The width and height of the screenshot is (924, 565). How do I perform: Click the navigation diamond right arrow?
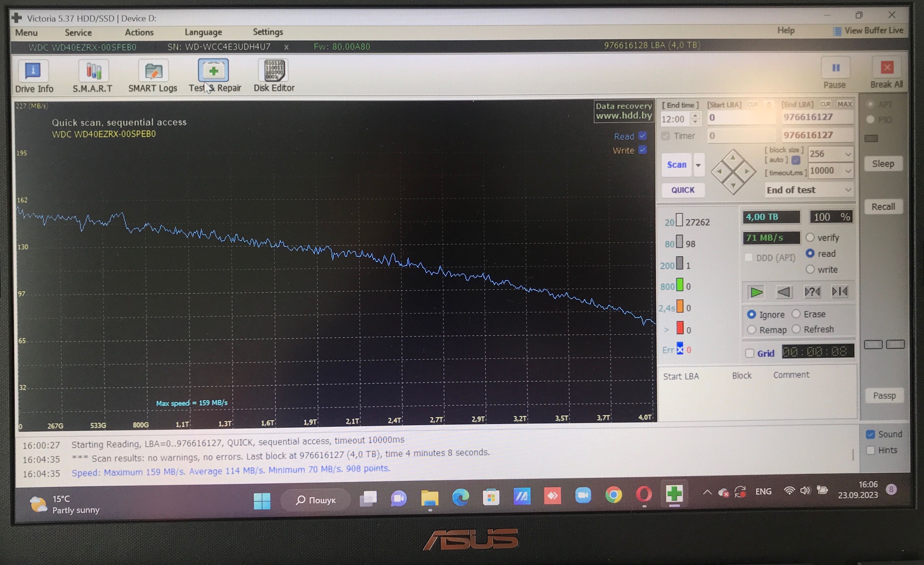pyautogui.click(x=747, y=172)
